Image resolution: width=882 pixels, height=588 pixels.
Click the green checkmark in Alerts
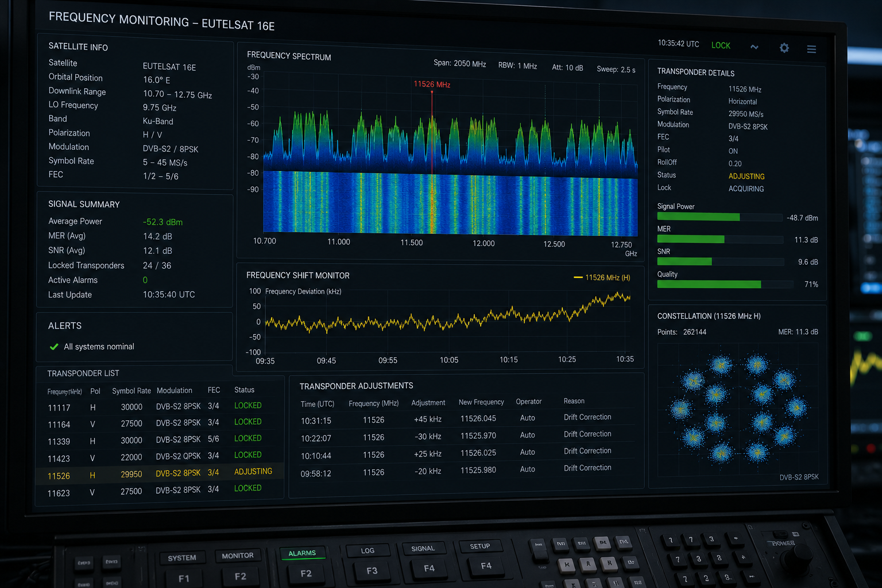click(x=54, y=347)
